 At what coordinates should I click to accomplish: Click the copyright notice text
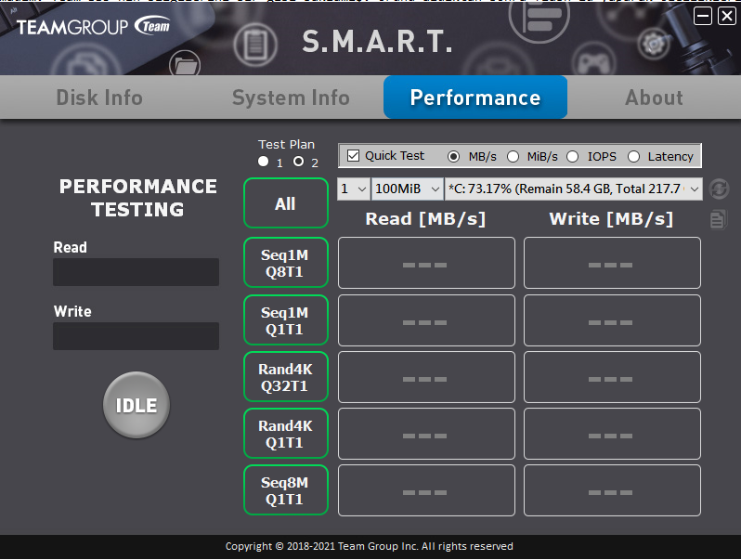pos(369,546)
